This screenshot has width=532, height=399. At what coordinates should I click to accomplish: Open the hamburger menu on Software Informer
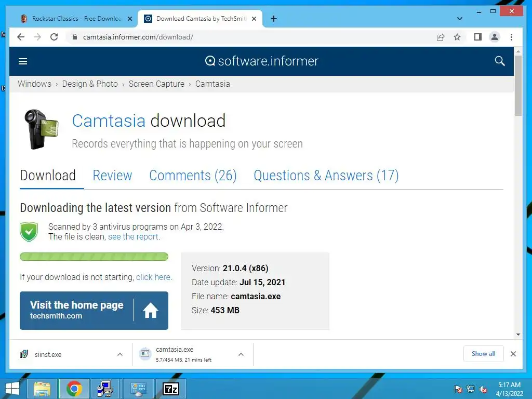pyautogui.click(x=23, y=61)
